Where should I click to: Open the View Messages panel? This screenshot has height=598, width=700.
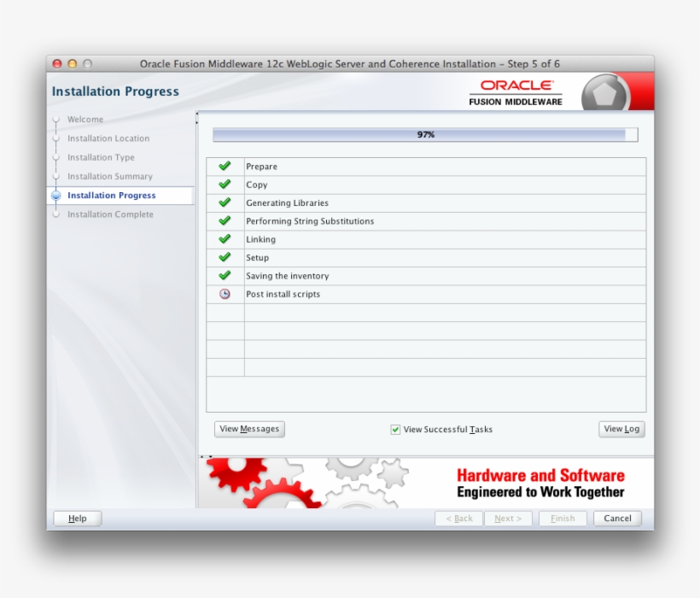249,429
